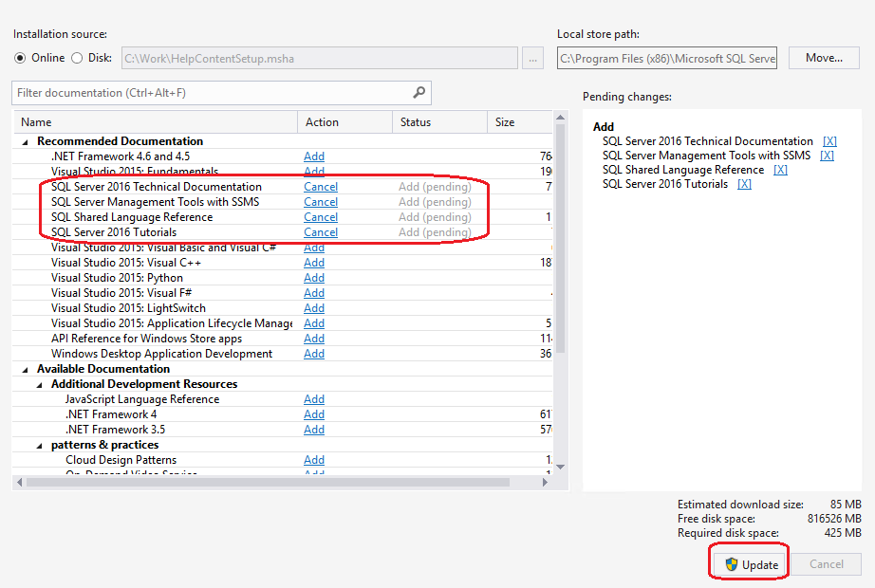
Task: Select the Online installation source
Action: point(22,58)
